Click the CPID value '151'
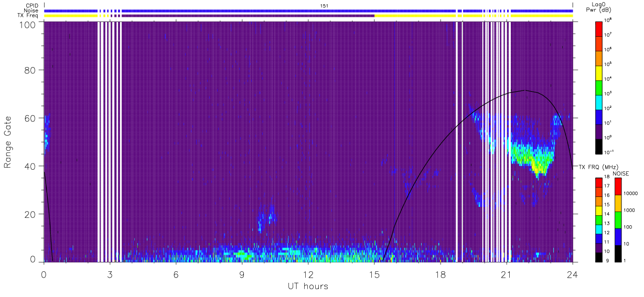The width and height of the screenshot is (644, 297). (x=324, y=6)
